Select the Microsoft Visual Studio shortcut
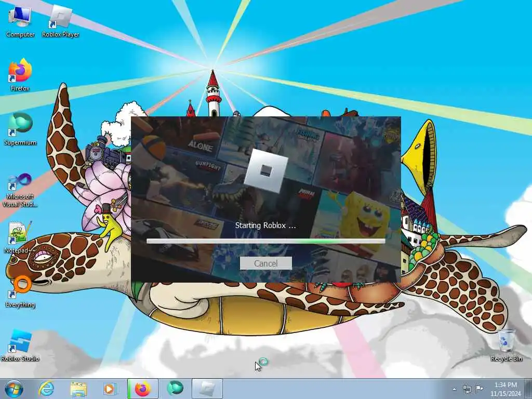This screenshot has height=399, width=532. 20,190
